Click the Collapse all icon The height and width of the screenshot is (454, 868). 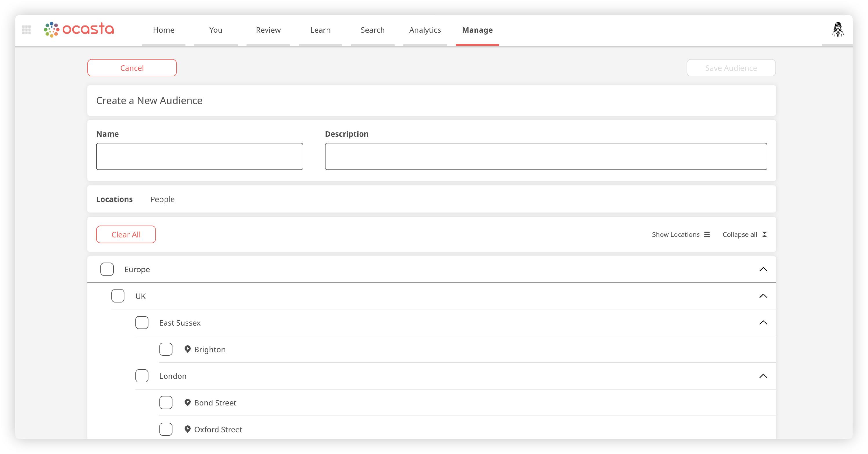pos(764,235)
